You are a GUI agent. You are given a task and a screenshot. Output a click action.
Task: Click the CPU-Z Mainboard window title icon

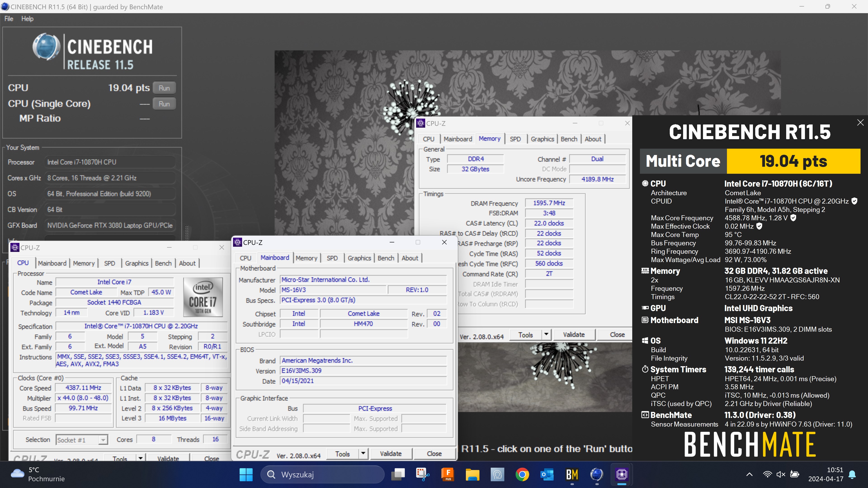point(238,242)
